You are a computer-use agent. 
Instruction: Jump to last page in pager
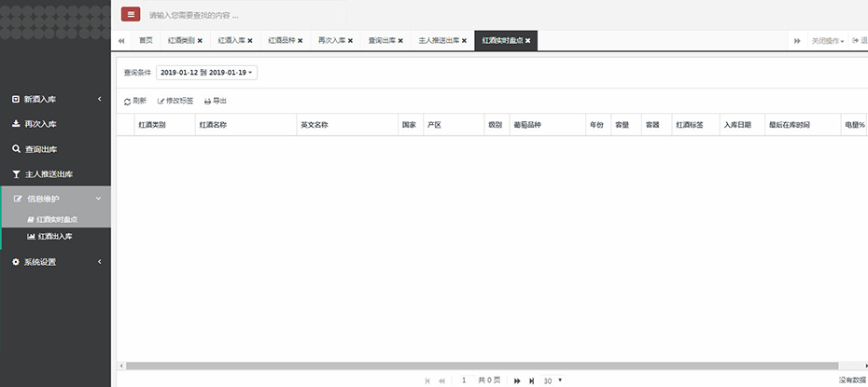click(x=531, y=380)
